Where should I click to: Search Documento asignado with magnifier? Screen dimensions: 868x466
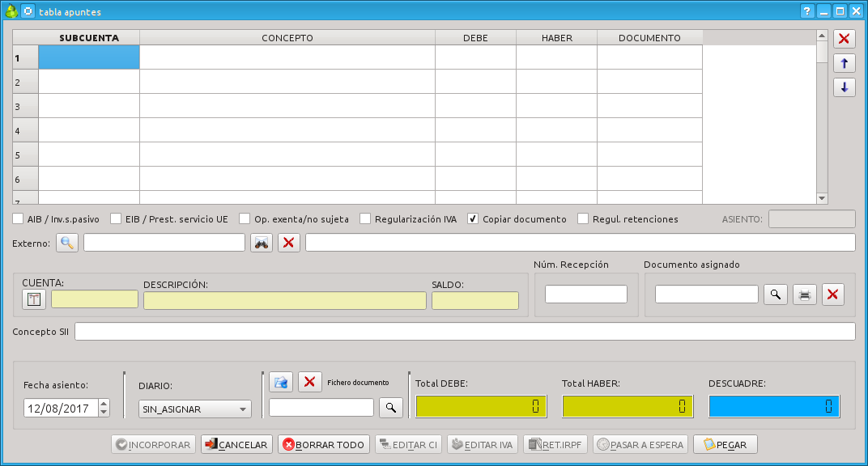point(776,294)
